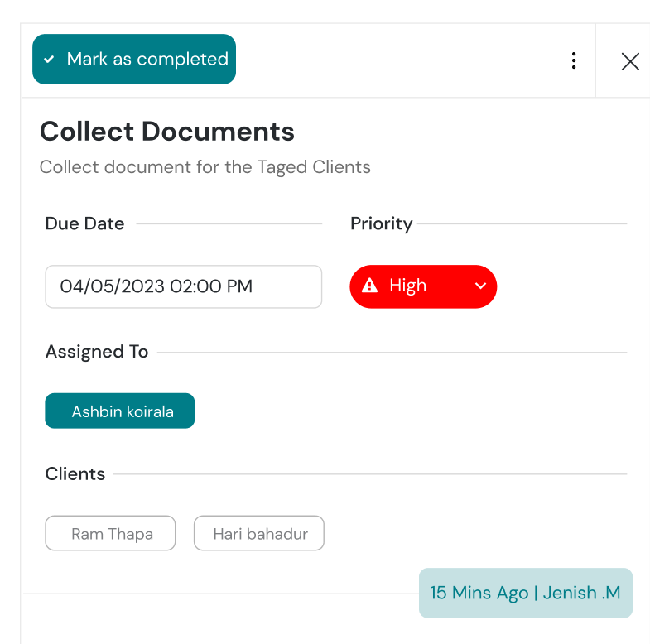Screen dimensions: 650x644
Task: Click the Priority section label
Action: [381, 223]
